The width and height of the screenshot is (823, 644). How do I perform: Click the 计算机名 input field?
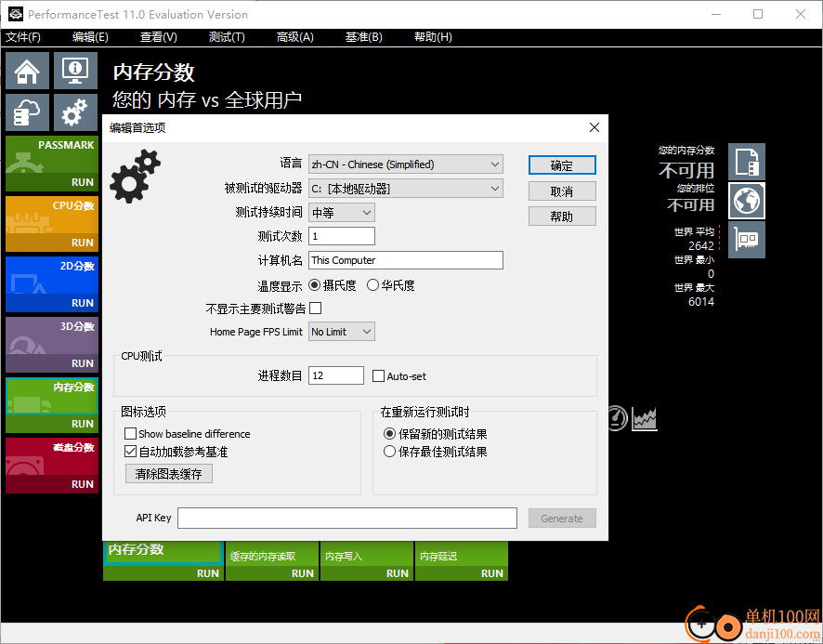406,260
